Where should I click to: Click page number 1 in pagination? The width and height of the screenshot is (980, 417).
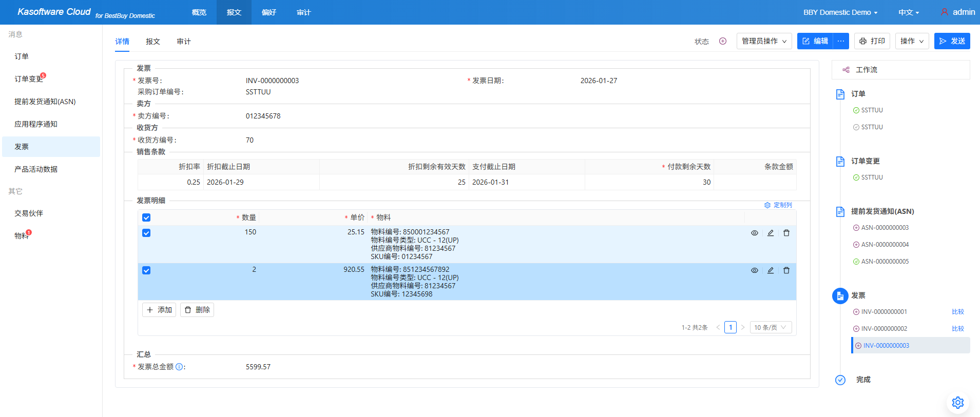click(731, 327)
